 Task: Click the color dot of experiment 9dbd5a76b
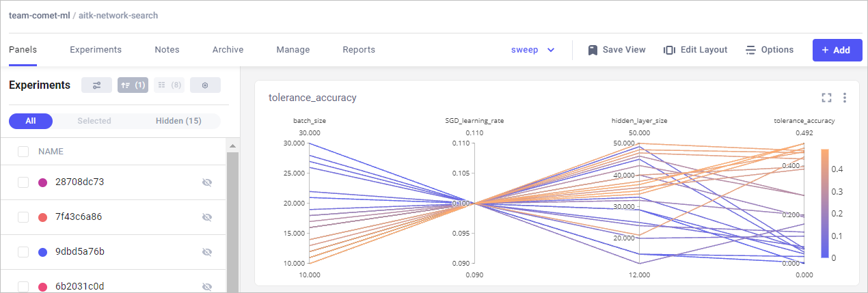tap(42, 252)
